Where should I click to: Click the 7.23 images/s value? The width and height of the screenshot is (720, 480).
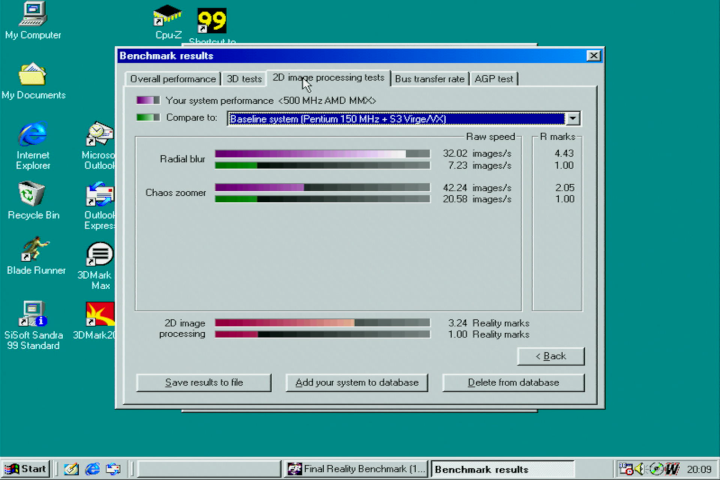479,165
